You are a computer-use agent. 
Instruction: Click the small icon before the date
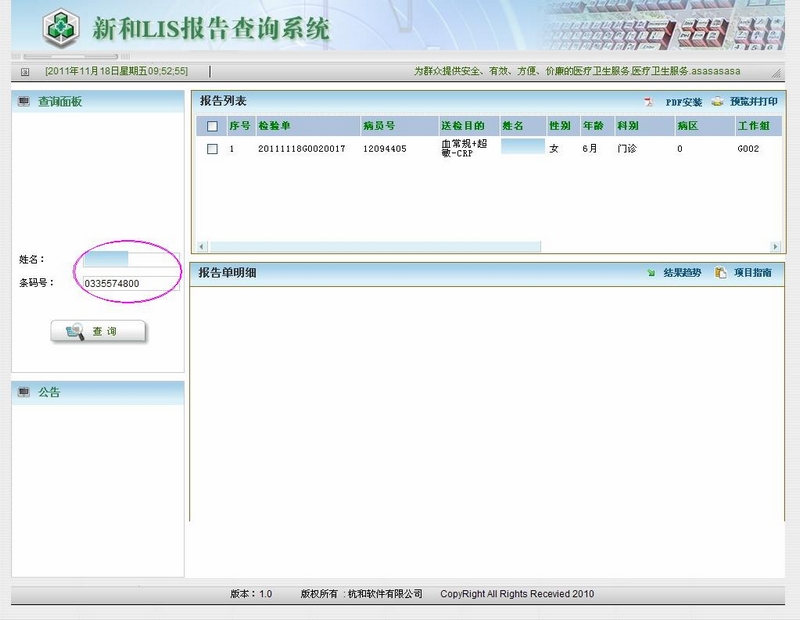tap(25, 71)
